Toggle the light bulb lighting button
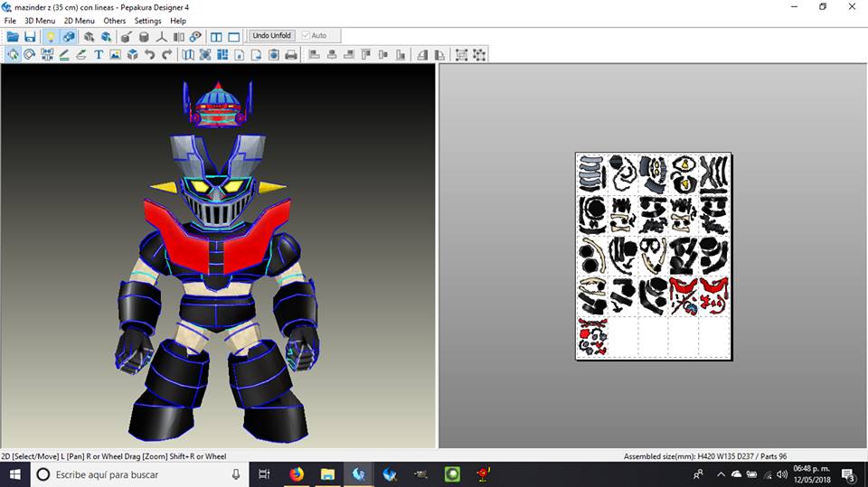The width and height of the screenshot is (868, 487). (51, 37)
